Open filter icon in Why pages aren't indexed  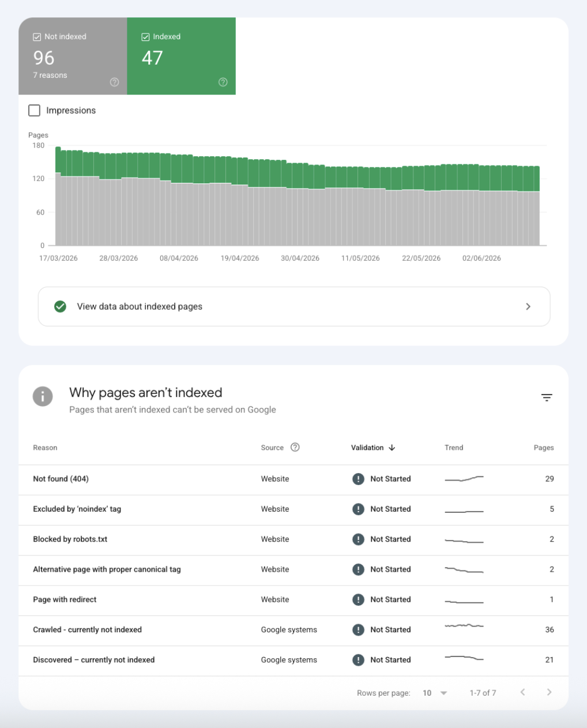pyautogui.click(x=547, y=397)
